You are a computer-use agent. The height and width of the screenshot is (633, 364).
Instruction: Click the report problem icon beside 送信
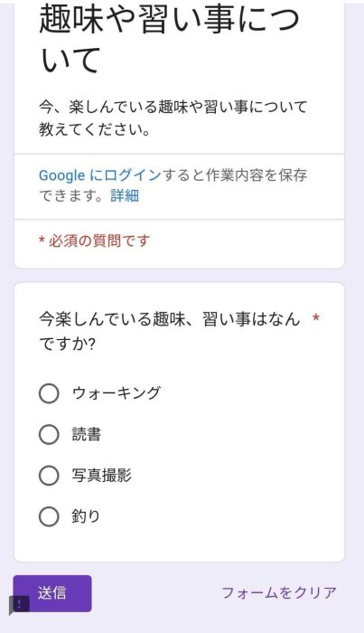tap(19, 605)
